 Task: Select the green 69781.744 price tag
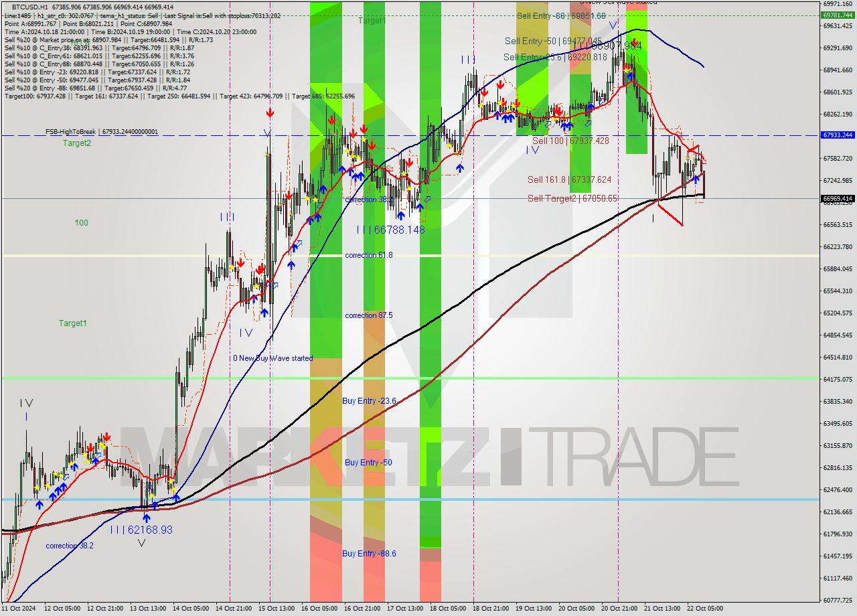(838, 15)
